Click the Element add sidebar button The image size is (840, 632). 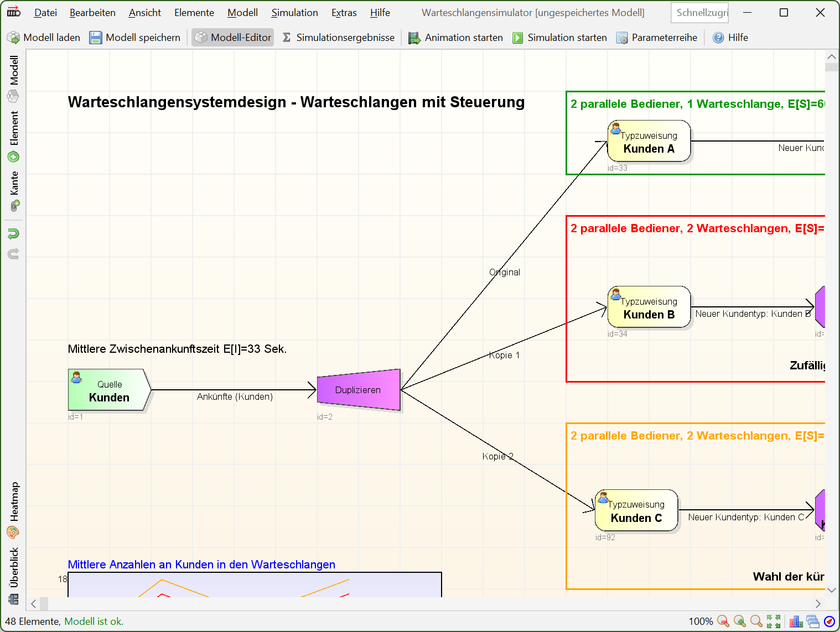[13, 137]
